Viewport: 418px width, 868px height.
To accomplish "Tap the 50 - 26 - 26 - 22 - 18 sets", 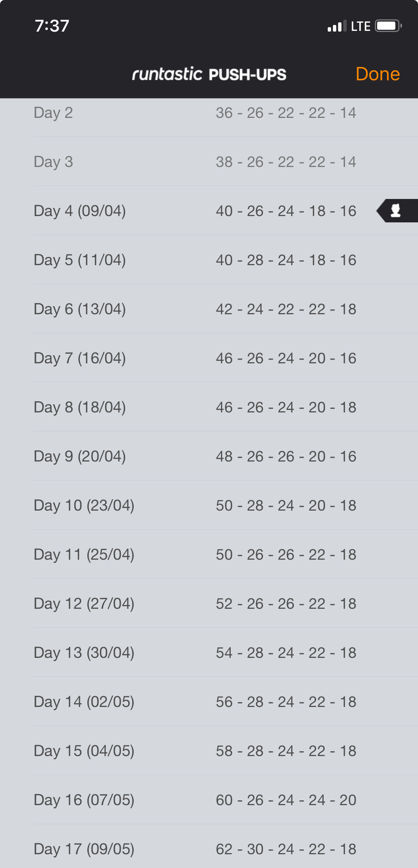I will tap(286, 554).
